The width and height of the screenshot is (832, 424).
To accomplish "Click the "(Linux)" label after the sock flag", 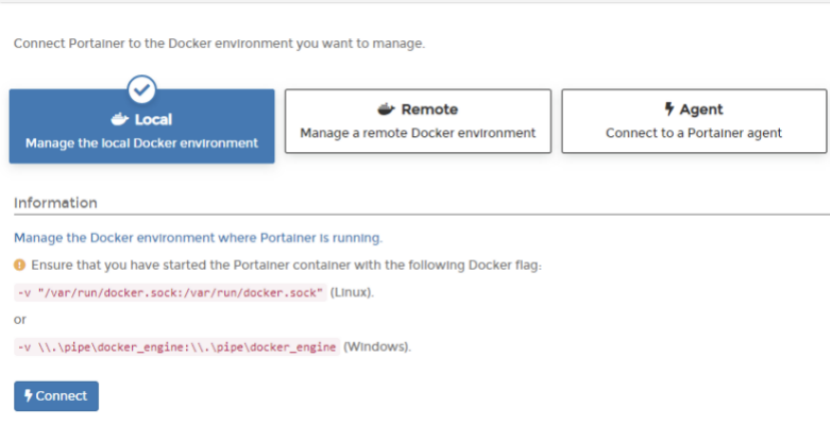I will pyautogui.click(x=352, y=291).
